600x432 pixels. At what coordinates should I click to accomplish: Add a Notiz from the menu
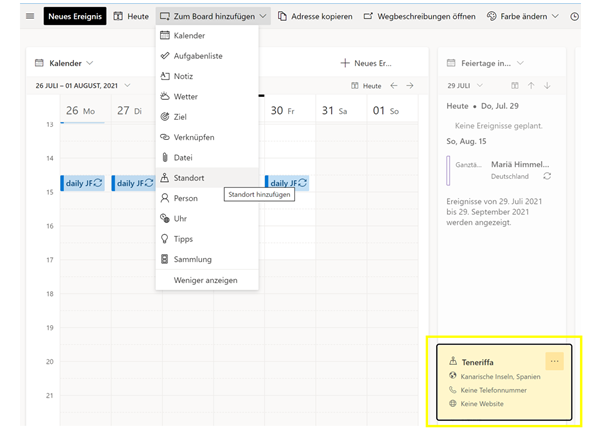[184, 76]
